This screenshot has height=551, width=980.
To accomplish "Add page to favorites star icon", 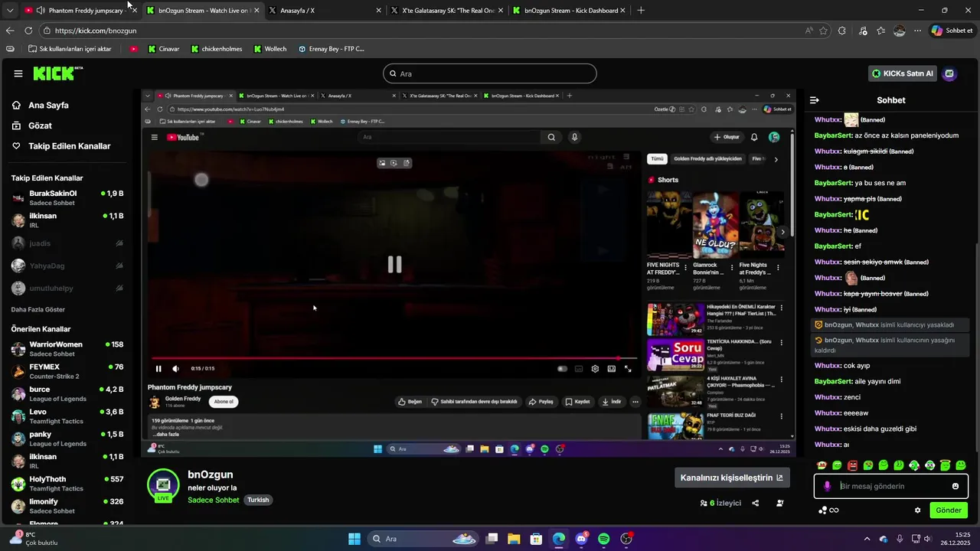I will [x=824, y=31].
